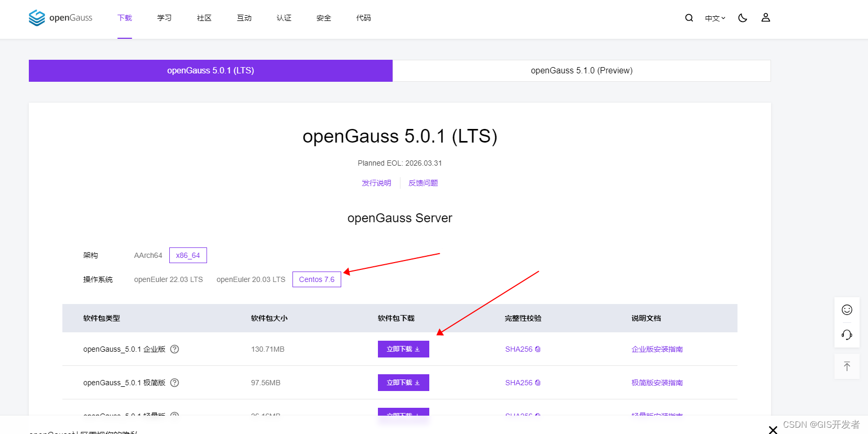Choose Centos 7.6 operating system
This screenshot has height=434, width=868.
tap(317, 279)
